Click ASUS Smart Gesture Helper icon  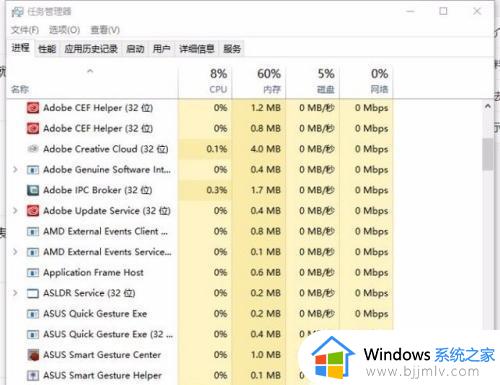tap(33, 376)
